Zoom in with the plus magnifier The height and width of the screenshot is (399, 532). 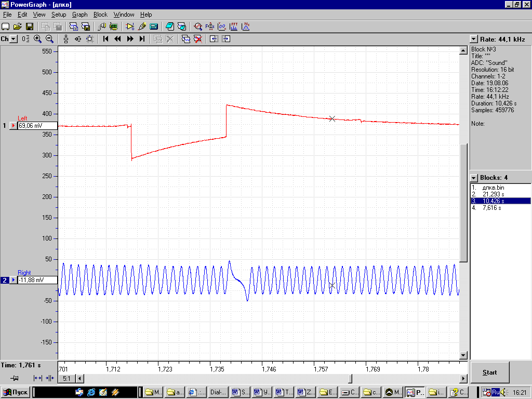click(x=37, y=39)
